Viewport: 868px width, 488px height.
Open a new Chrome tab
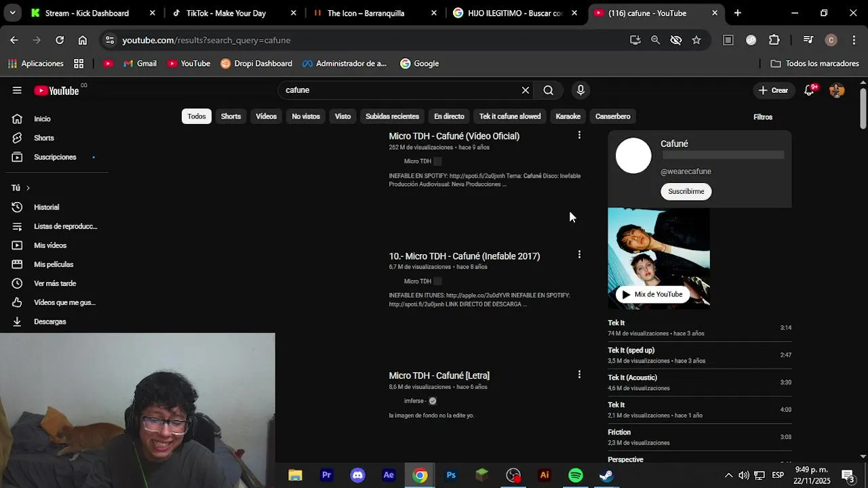pos(737,13)
